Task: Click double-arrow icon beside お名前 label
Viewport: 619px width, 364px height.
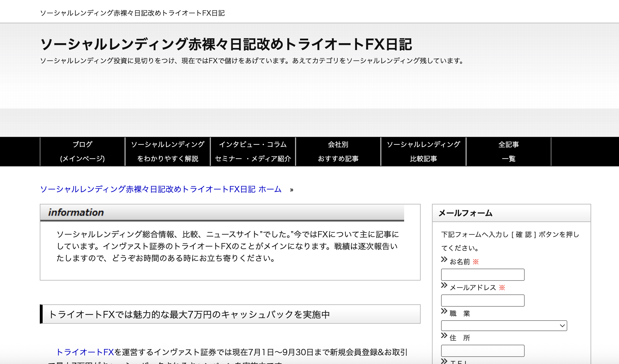Action: pos(444,259)
